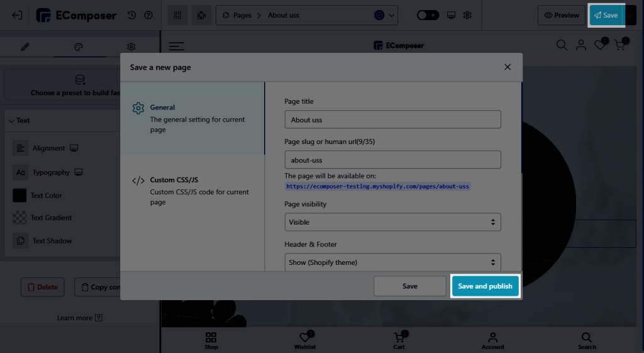
Task: Click the wishlist heart in preview header
Action: 601,45
